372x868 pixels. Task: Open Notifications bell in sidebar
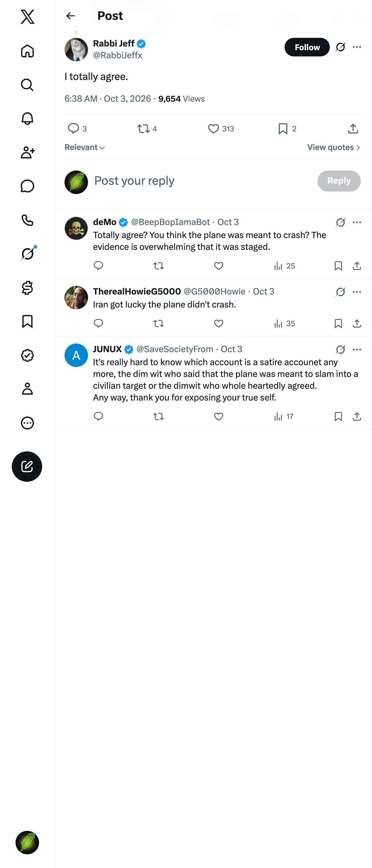27,119
